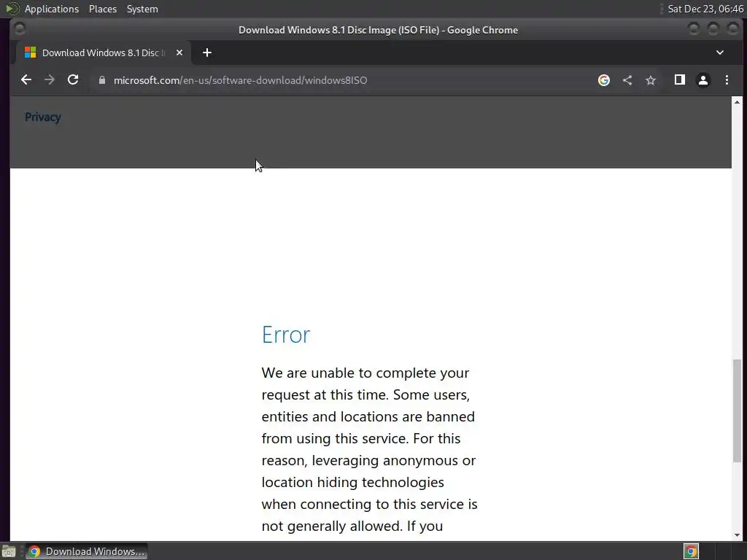Reload the Microsoft download page
Viewport: 747px width, 560px height.
coord(73,80)
